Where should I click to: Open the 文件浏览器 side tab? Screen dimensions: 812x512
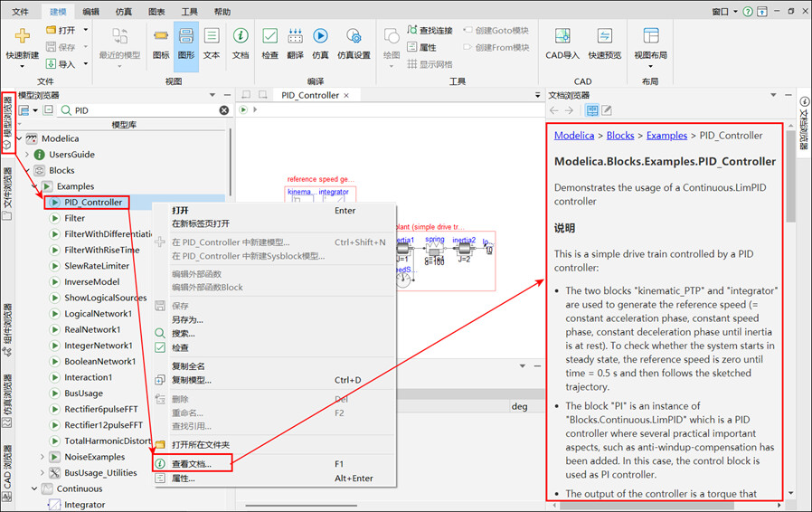[7, 194]
